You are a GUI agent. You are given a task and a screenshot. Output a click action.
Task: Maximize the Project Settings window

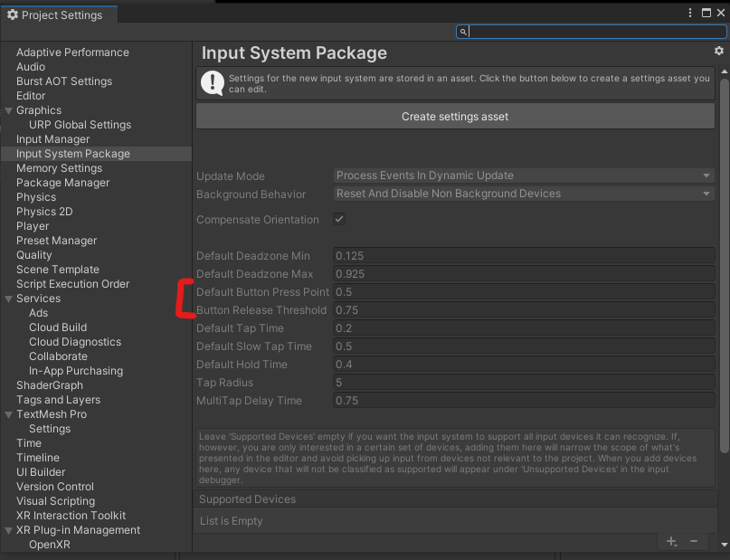[706, 13]
